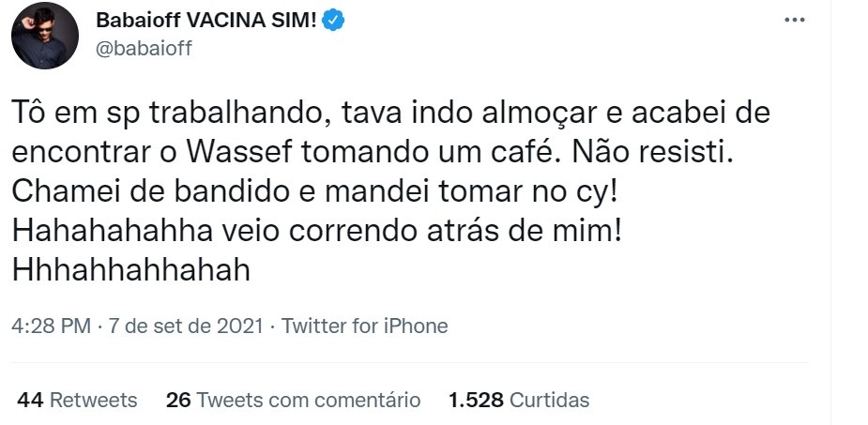View the list of 44 Retweets

click(77, 400)
